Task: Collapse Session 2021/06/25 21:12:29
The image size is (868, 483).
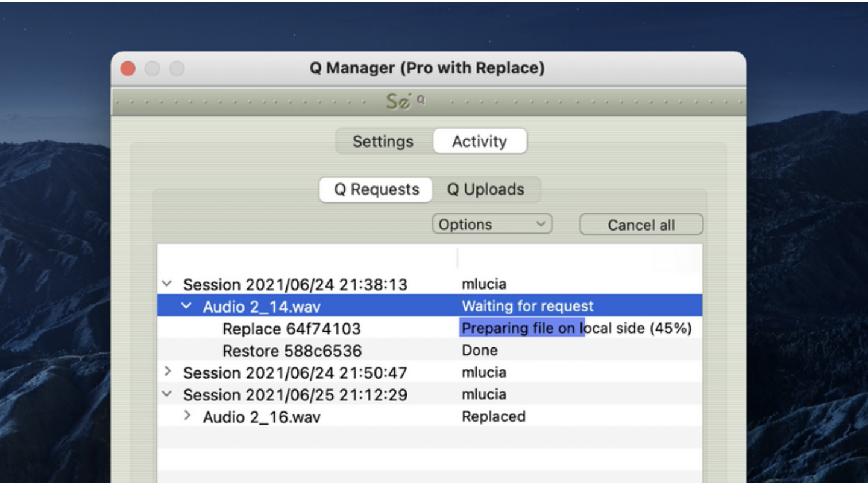Action: (168, 394)
